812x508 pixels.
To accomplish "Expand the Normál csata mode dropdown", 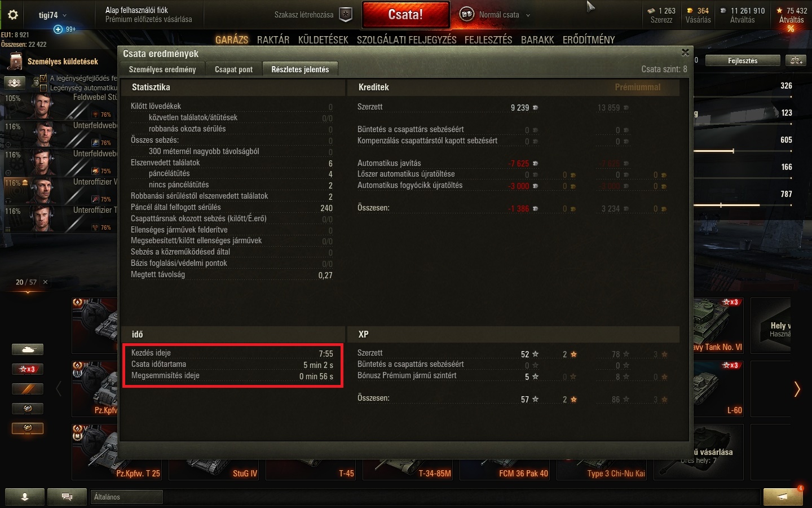I will 496,15.
